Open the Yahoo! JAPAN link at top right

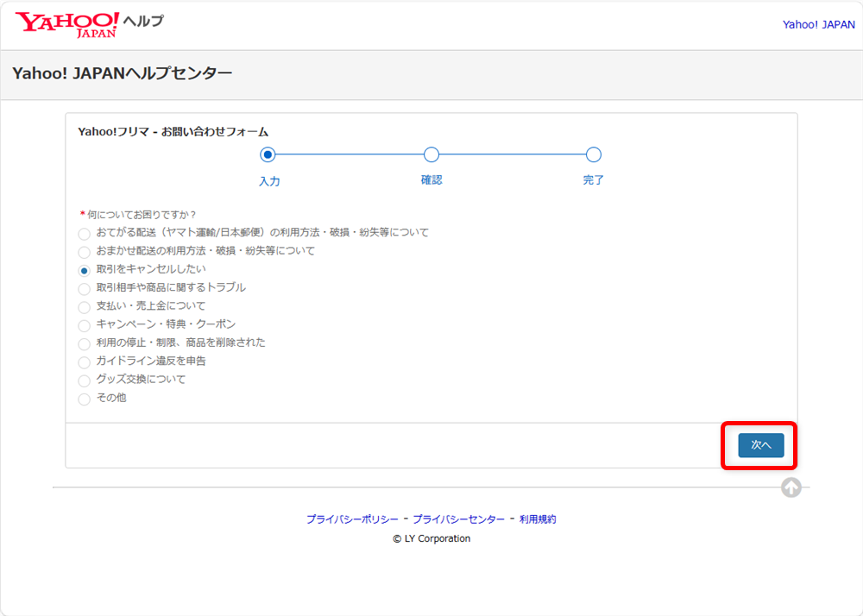(x=818, y=25)
